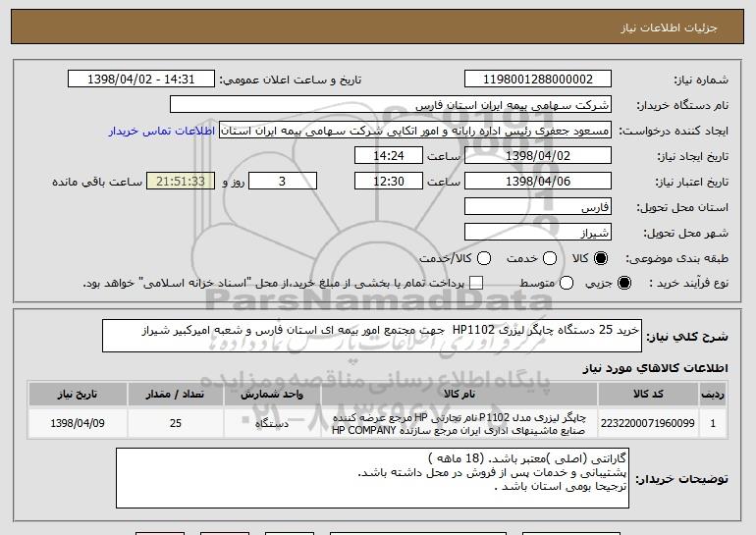
Task: Select the متوسط purchase process option
Action: (x=567, y=283)
